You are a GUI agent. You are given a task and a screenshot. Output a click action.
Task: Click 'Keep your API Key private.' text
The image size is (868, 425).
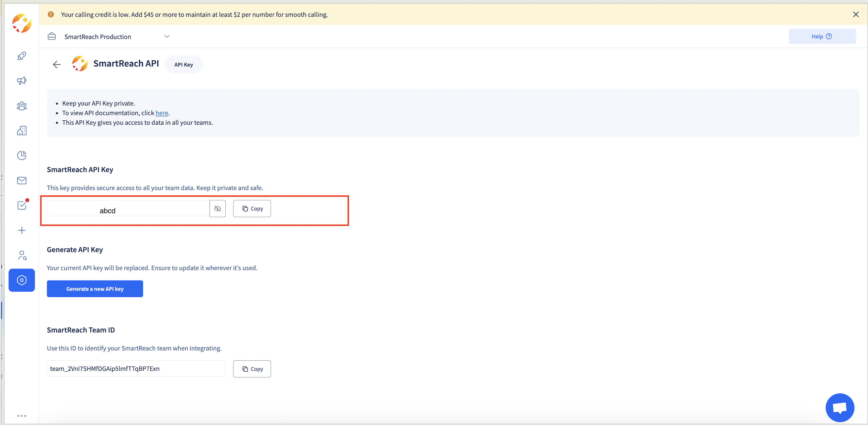98,103
